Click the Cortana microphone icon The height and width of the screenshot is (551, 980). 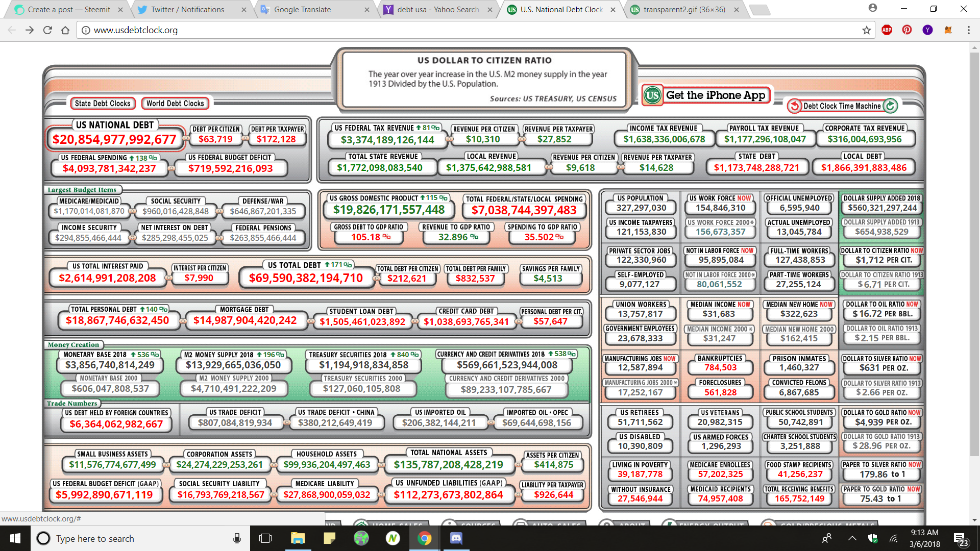coord(237,538)
